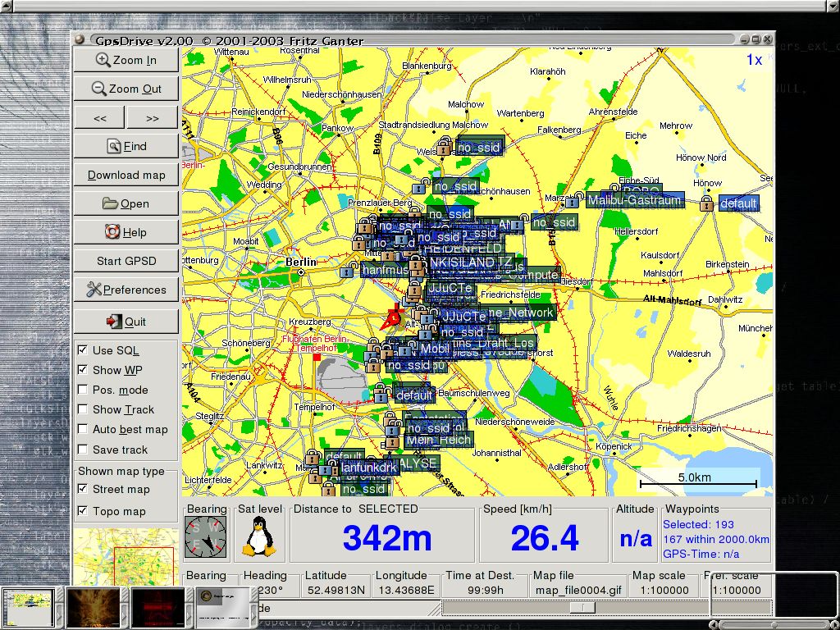The height and width of the screenshot is (630, 840).
Task: Click the Download map button
Action: pos(126,176)
